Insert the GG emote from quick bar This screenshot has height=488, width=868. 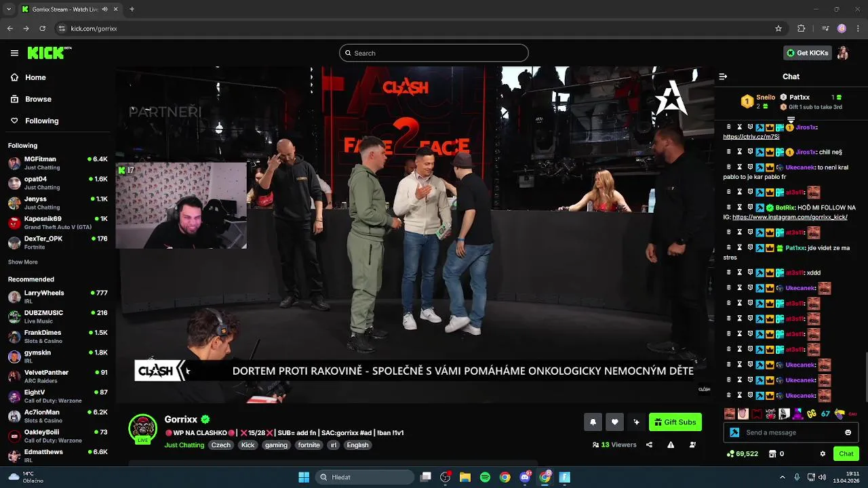(x=811, y=413)
